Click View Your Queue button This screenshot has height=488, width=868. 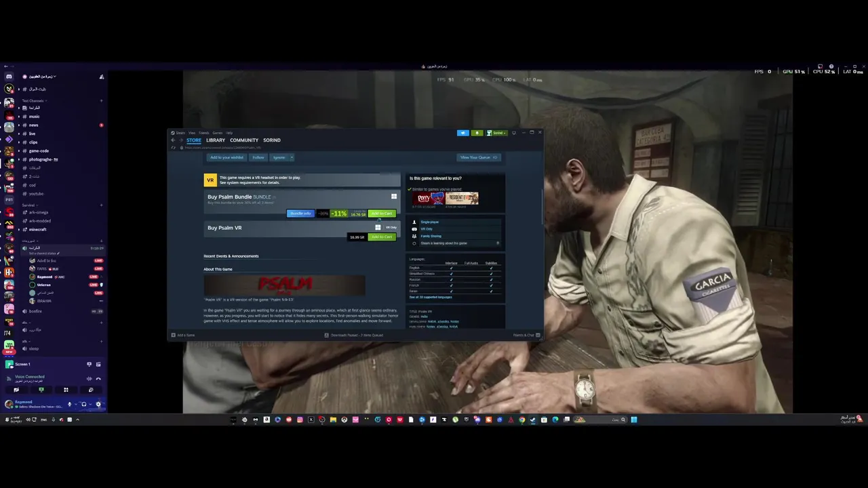(479, 157)
